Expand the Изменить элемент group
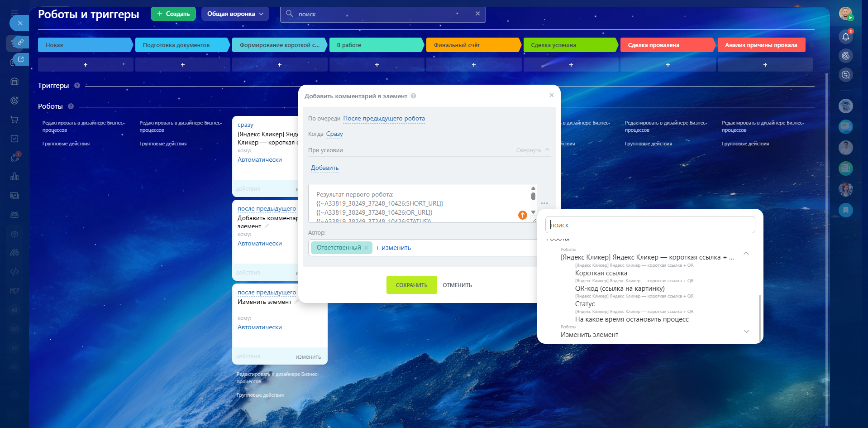The width and height of the screenshot is (868, 428). tap(746, 332)
